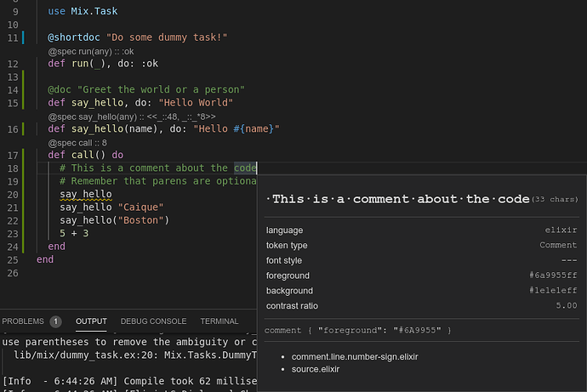Click line number 17 in the gutter
587x392 pixels.
click(x=13, y=156)
